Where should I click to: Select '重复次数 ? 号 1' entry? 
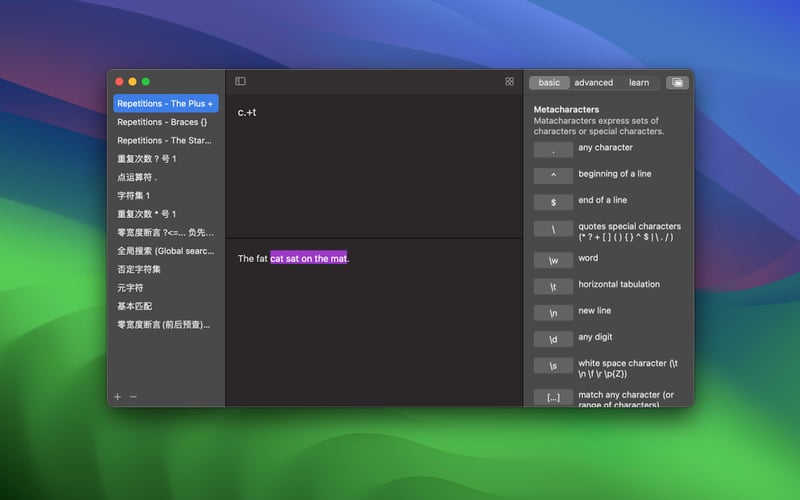click(166, 159)
